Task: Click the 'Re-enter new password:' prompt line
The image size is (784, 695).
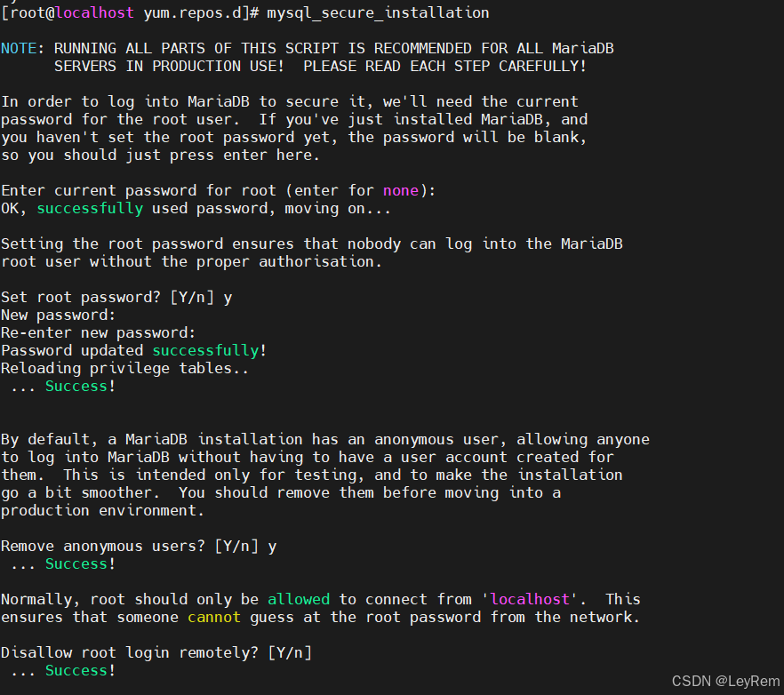Action: (x=98, y=333)
